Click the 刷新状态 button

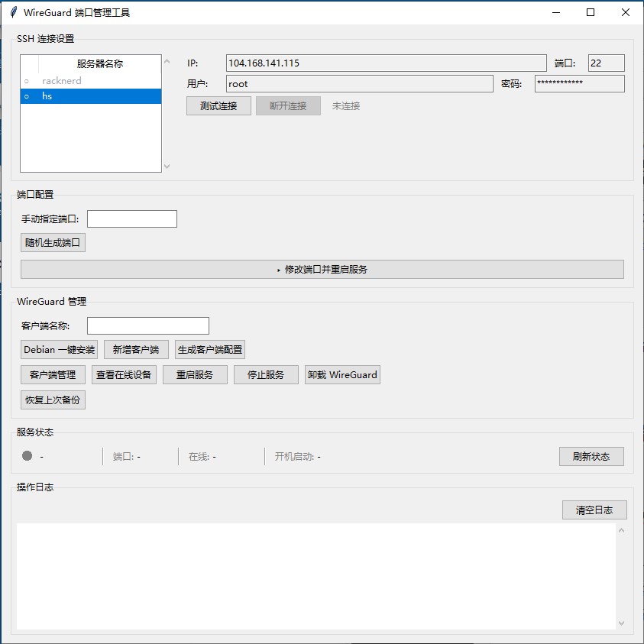pos(591,456)
